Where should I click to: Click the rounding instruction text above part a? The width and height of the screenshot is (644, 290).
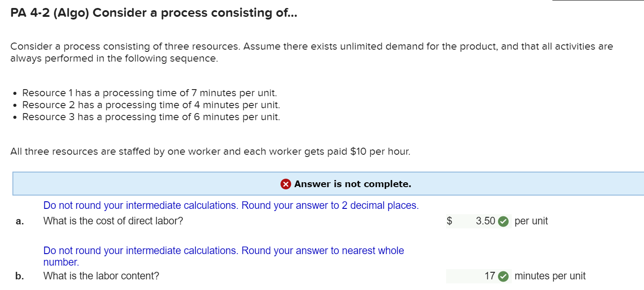tap(230, 205)
